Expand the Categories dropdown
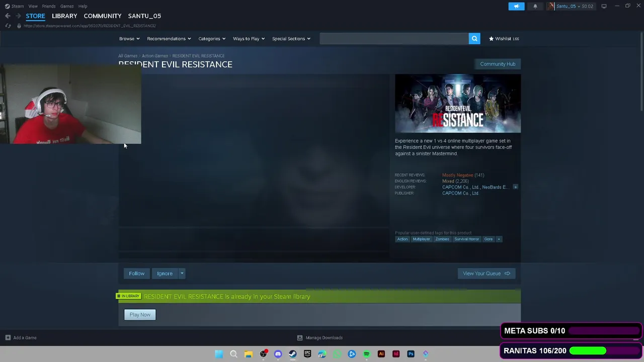This screenshot has height=362, width=644. 212,39
